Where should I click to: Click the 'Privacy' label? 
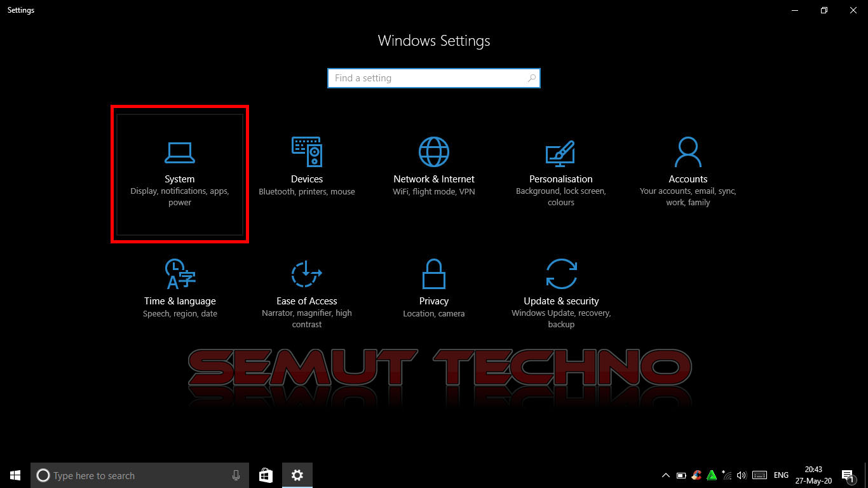(x=434, y=301)
